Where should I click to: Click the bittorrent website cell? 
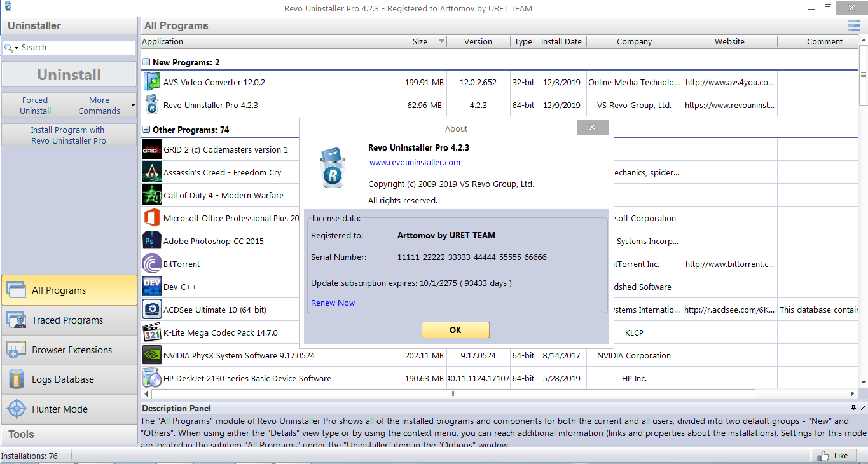coord(729,264)
